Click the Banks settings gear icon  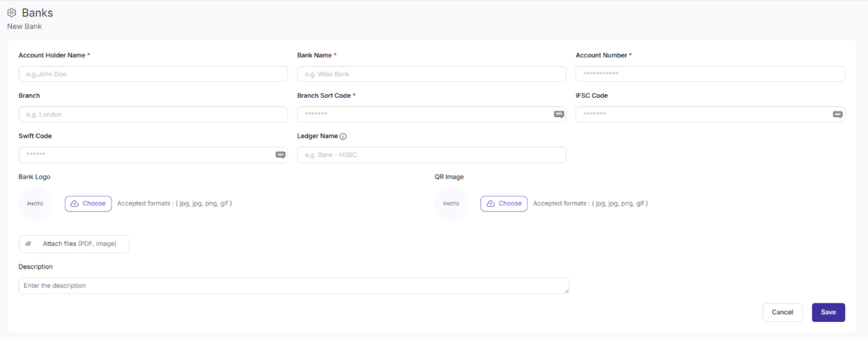(x=12, y=13)
